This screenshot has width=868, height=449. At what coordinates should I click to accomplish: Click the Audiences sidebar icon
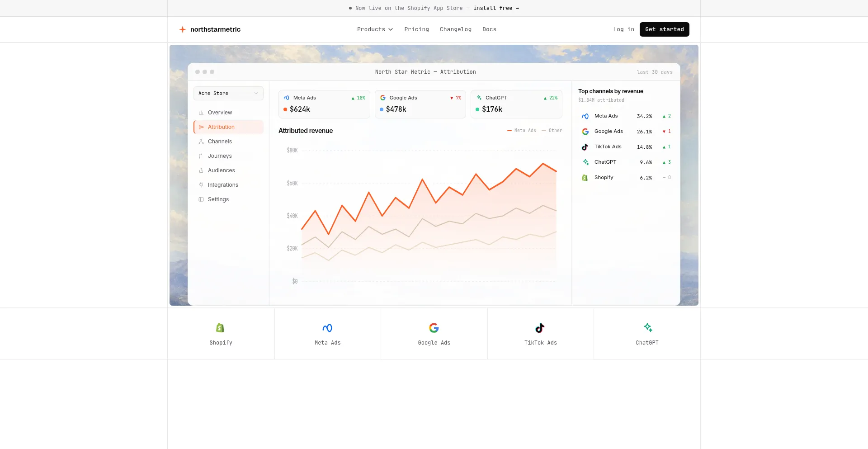pyautogui.click(x=201, y=170)
